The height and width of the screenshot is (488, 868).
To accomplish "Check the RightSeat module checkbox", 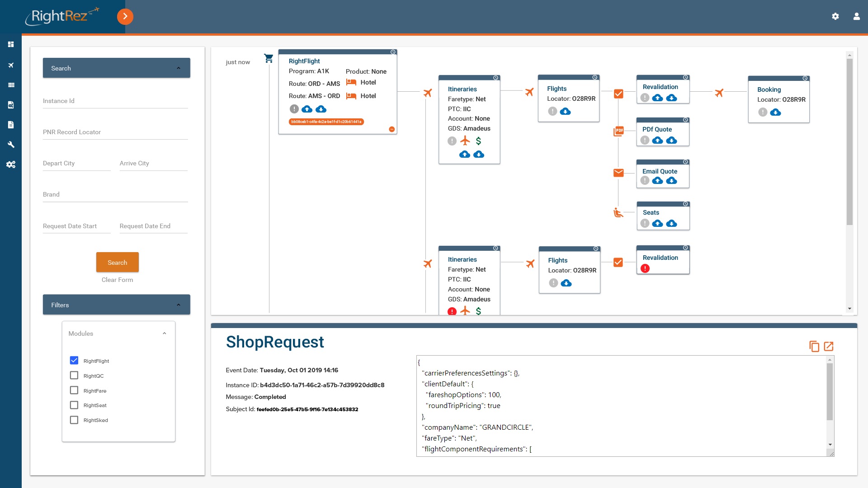I will 74,405.
